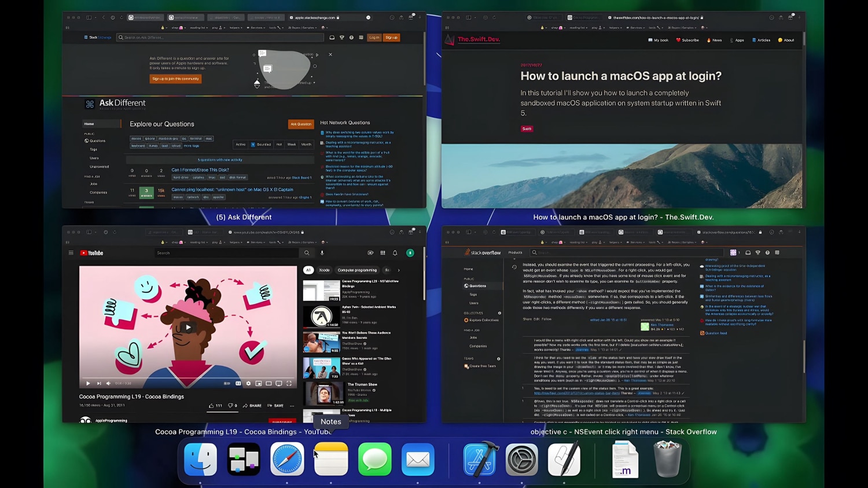868x488 pixels.
Task: Select the Stack Overflow window thumbnail
Action: coord(623,324)
